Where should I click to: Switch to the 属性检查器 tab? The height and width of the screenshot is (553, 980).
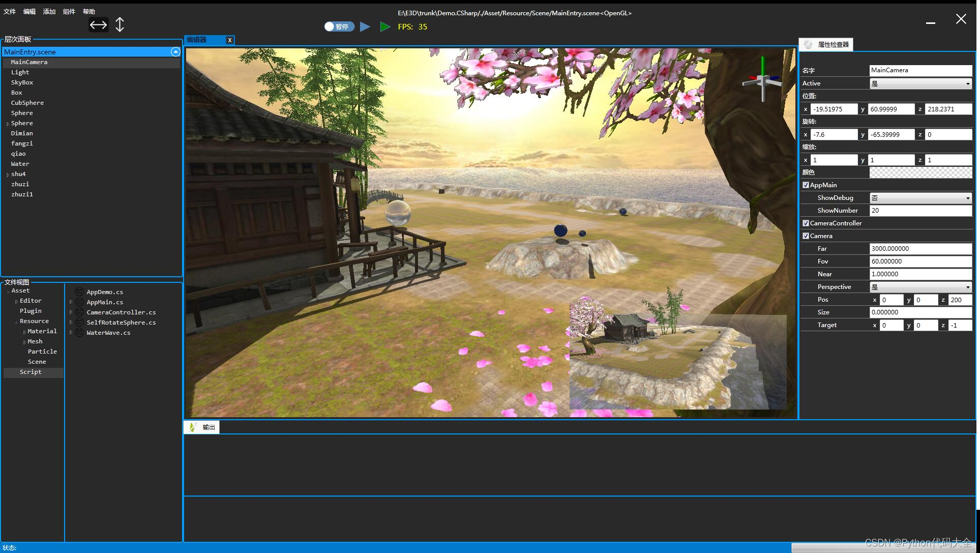click(826, 45)
